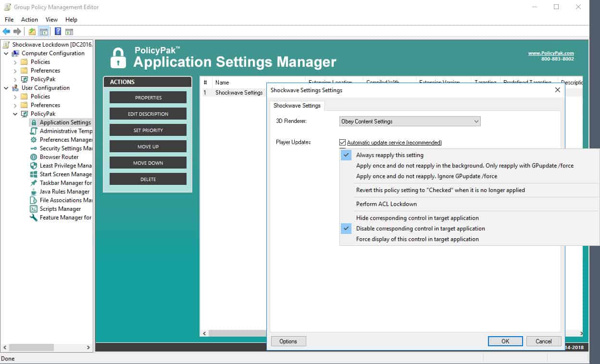Viewport: 600px width, 364px height.
Task: Click the MOVE UP action button
Action: coord(148,146)
